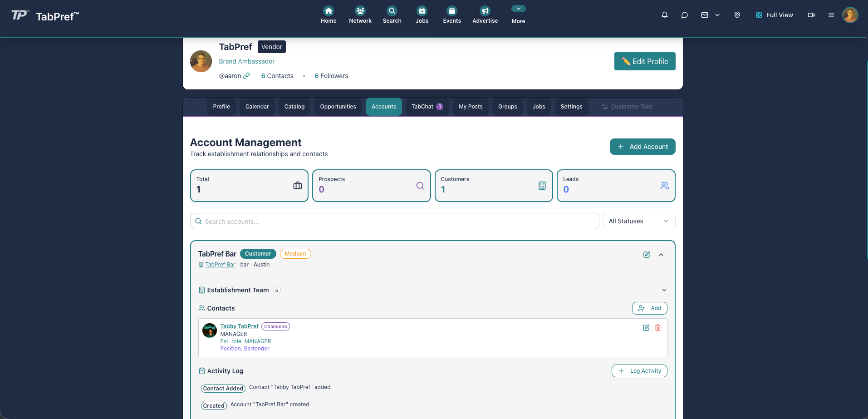This screenshot has height=419, width=868.
Task: Open the Settings tab
Action: point(572,107)
